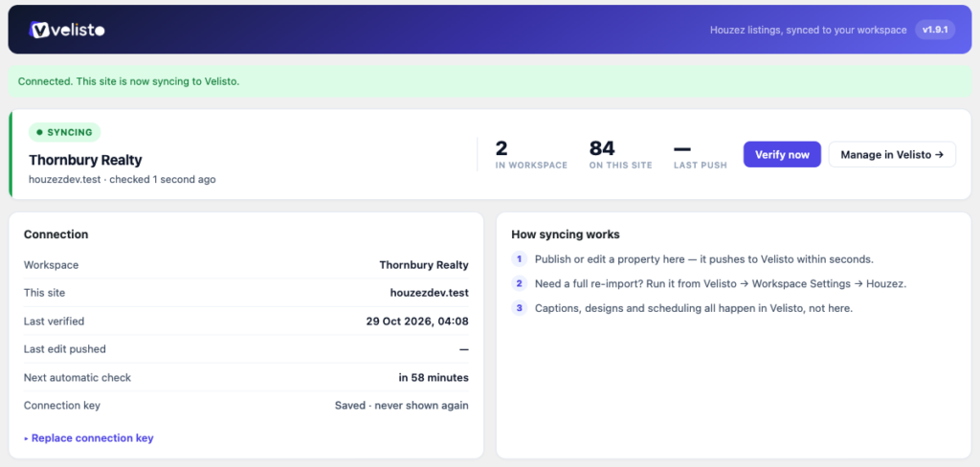The height and width of the screenshot is (467, 980).
Task: Click the SYNCING status badge
Action: coord(64,132)
